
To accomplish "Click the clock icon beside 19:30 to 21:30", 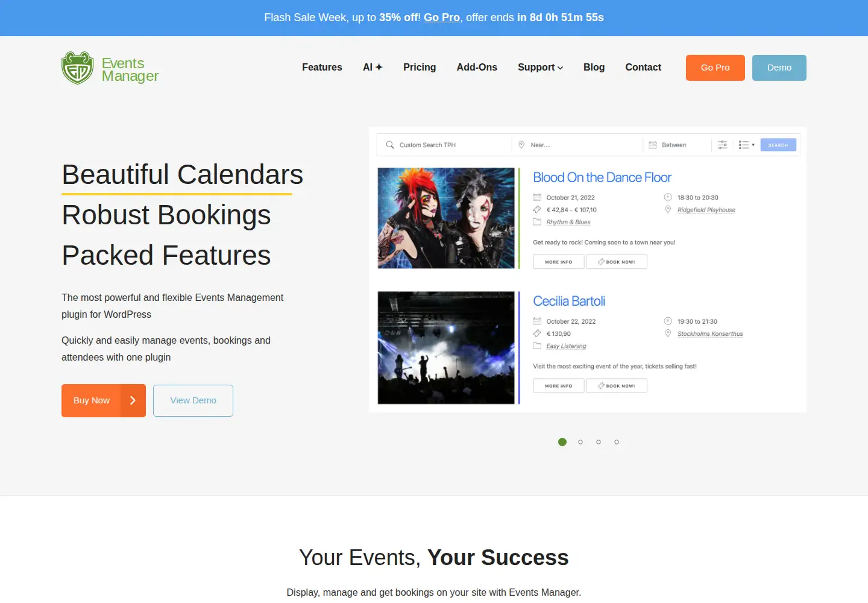I will point(668,321).
